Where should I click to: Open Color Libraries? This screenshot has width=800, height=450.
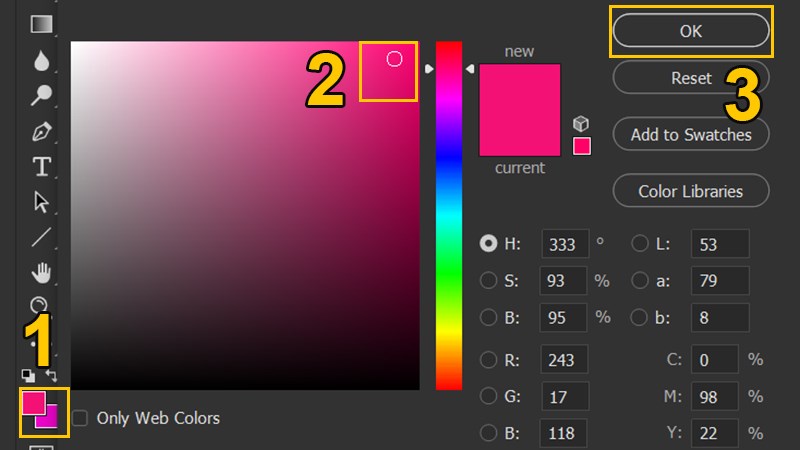690,191
